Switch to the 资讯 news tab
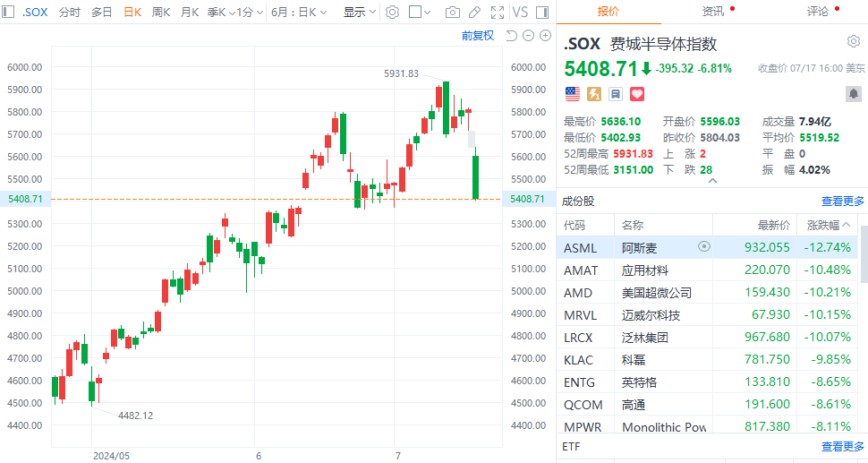The height and width of the screenshot is (463, 868). [x=714, y=12]
